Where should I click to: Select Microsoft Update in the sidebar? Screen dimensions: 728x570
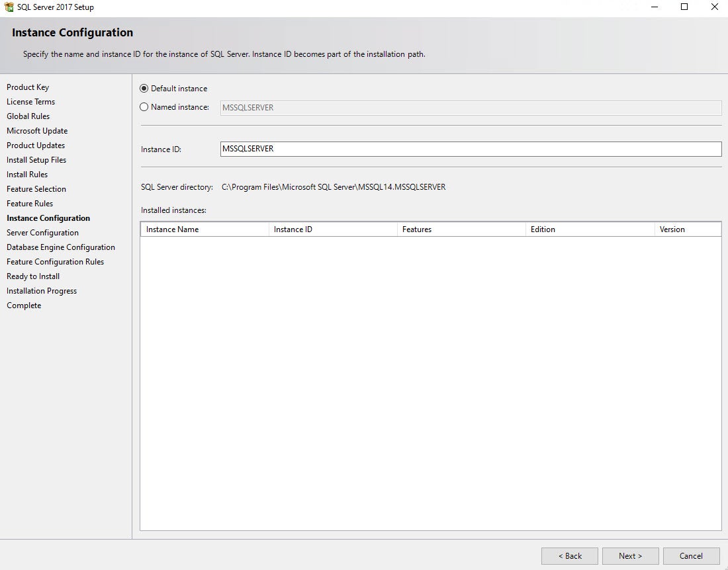coord(37,131)
